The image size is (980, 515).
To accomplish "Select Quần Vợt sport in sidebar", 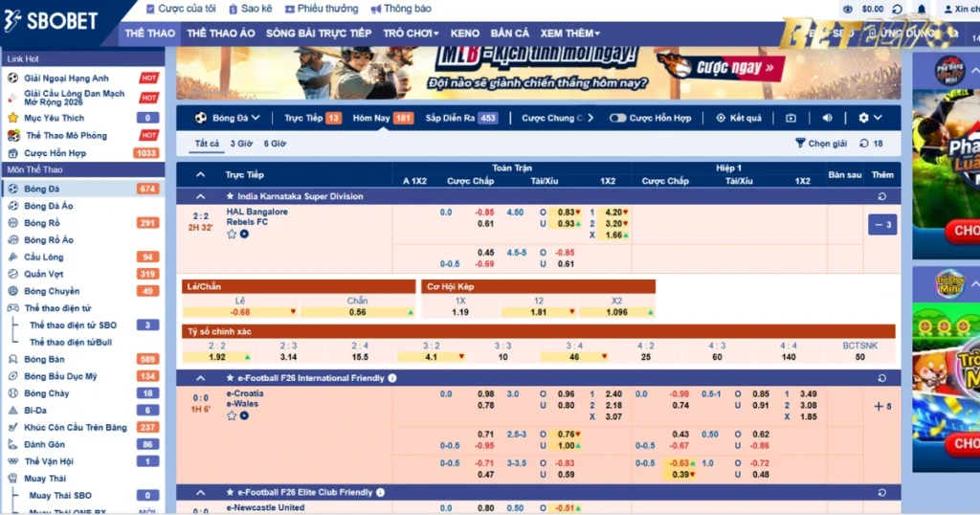I will [x=83, y=274].
